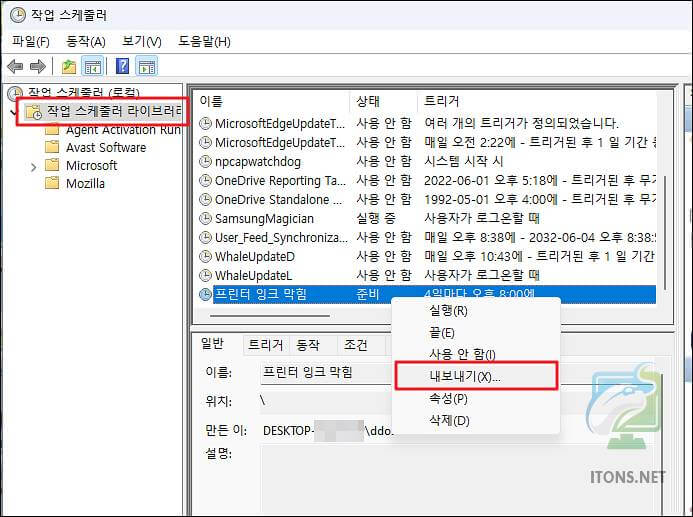Switch to the 조건 tab
Screen dimensions: 693x517
[356, 345]
